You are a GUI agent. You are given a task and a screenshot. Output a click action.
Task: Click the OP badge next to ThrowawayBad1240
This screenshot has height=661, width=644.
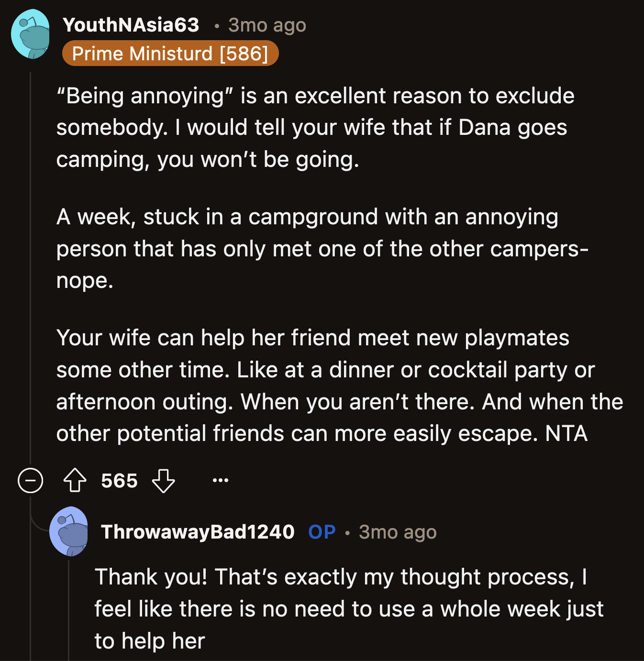point(322,532)
